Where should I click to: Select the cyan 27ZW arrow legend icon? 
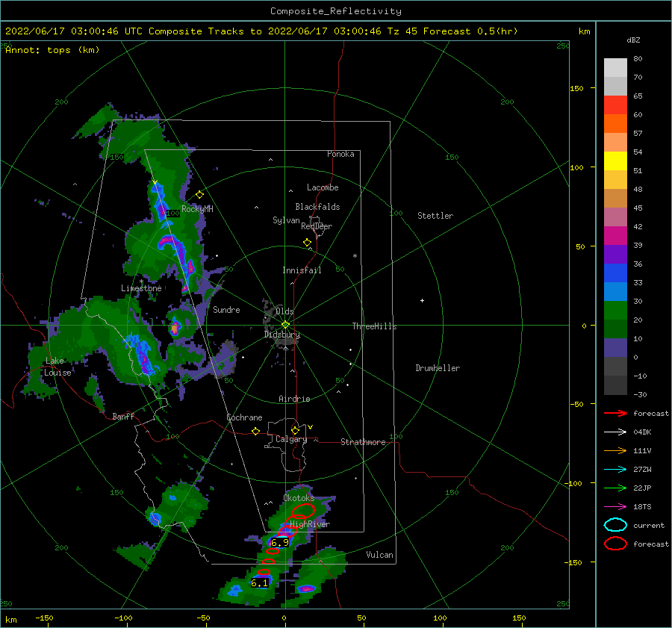coord(615,470)
